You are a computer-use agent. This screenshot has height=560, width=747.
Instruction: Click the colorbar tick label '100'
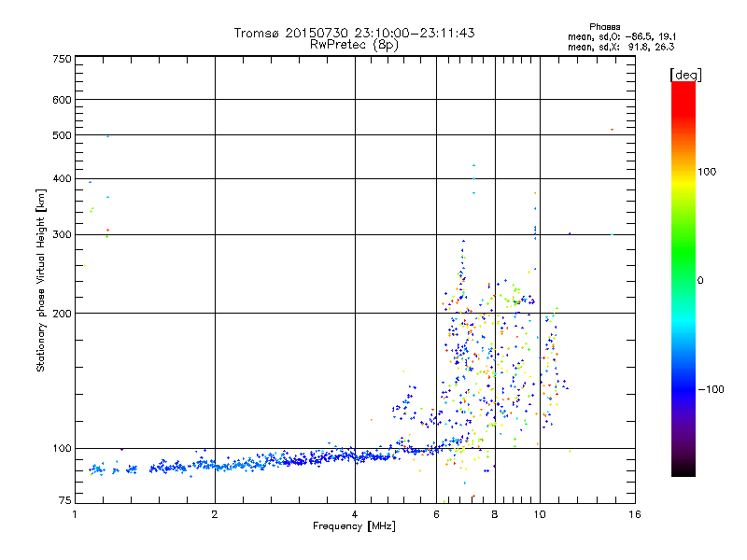click(x=707, y=172)
